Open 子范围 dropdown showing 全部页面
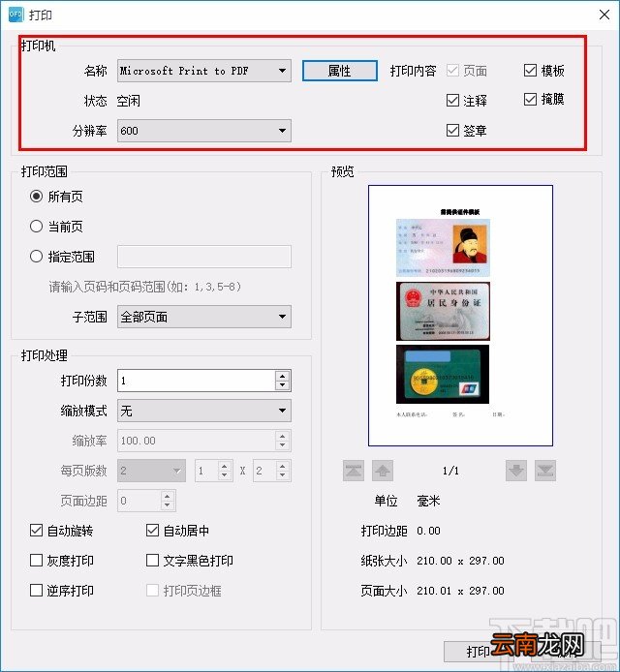Screen dimensions: 620x672 (x=204, y=317)
